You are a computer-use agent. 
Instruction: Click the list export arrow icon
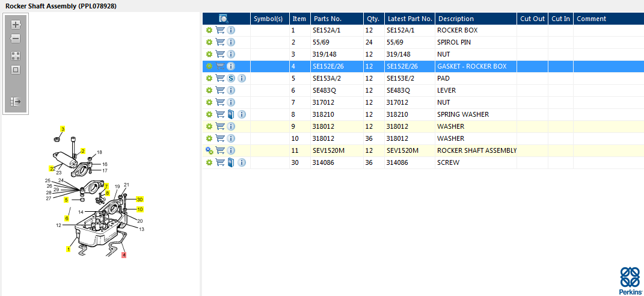coord(16,102)
